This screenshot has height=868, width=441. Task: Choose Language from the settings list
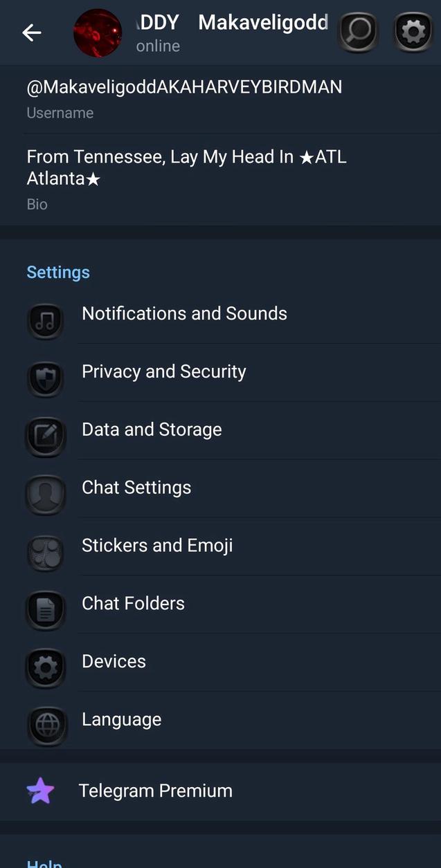click(121, 719)
